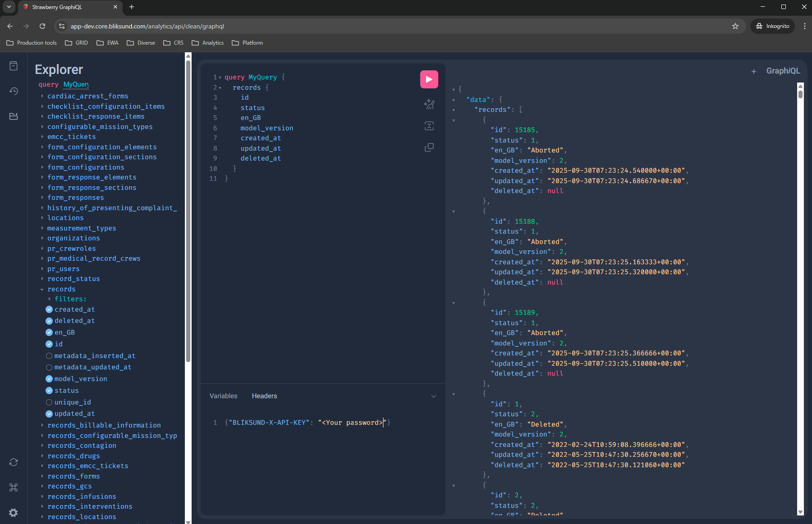
Task: Expand the cardiac_arrest_forms tree item
Action: [x=42, y=96]
